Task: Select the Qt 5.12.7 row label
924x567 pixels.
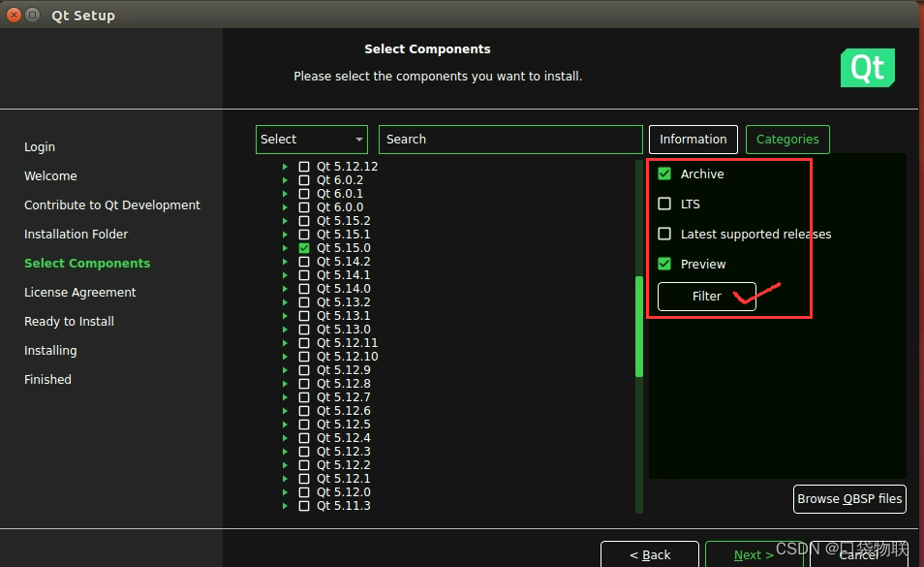Action: pyautogui.click(x=344, y=397)
